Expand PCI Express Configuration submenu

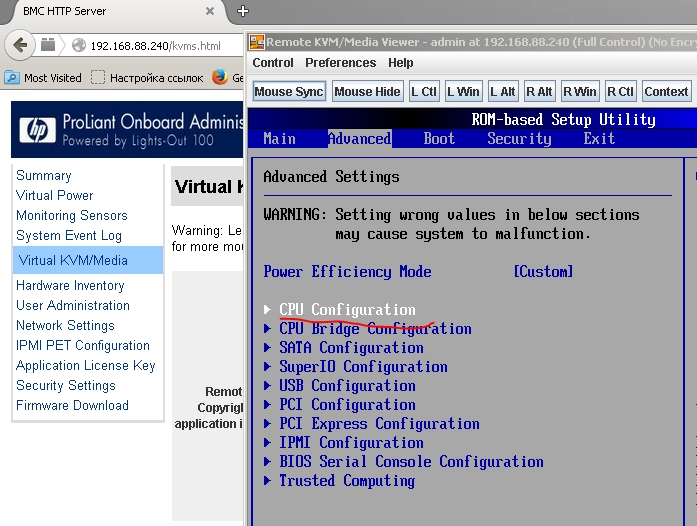379,424
